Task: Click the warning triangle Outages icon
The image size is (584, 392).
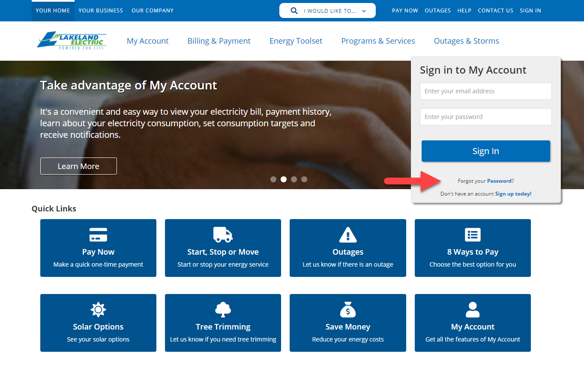Action: [347, 235]
